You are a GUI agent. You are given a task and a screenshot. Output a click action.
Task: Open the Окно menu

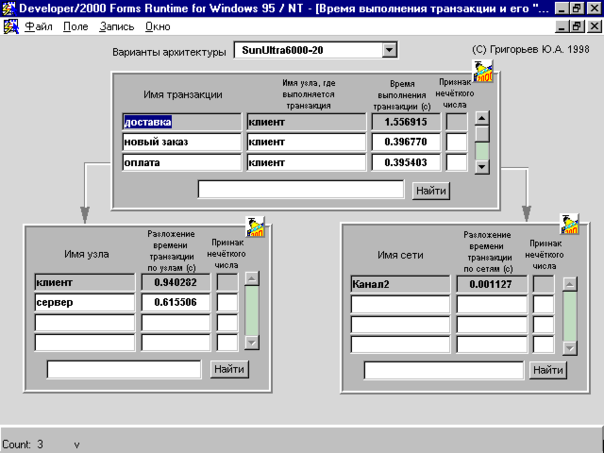(158, 27)
